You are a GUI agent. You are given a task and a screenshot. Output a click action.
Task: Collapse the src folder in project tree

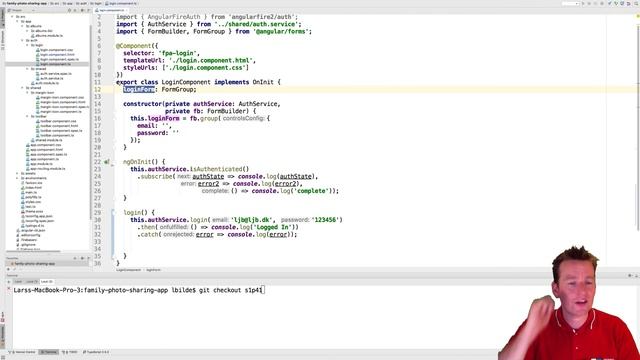12,17
